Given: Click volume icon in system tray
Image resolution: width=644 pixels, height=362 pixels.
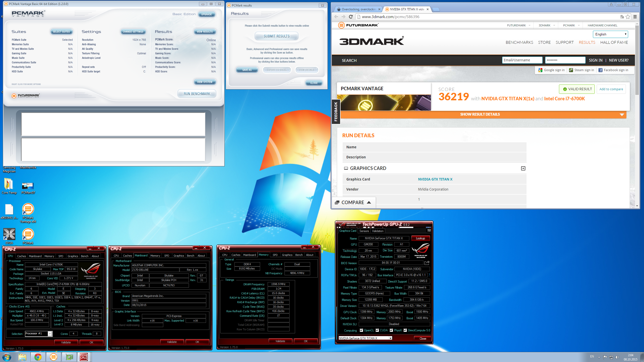Looking at the screenshot, I should click(617, 357).
